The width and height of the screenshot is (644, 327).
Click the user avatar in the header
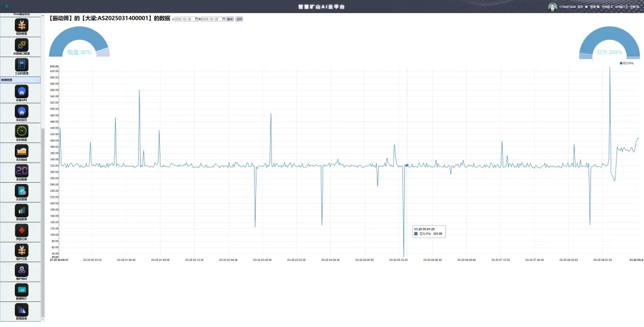click(552, 7)
